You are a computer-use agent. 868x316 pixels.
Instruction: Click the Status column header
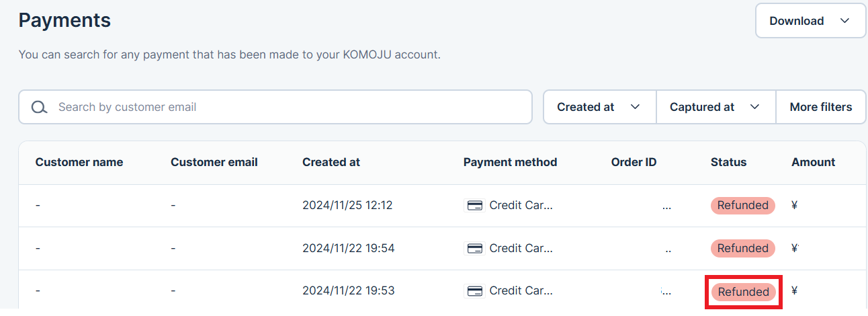pos(728,162)
